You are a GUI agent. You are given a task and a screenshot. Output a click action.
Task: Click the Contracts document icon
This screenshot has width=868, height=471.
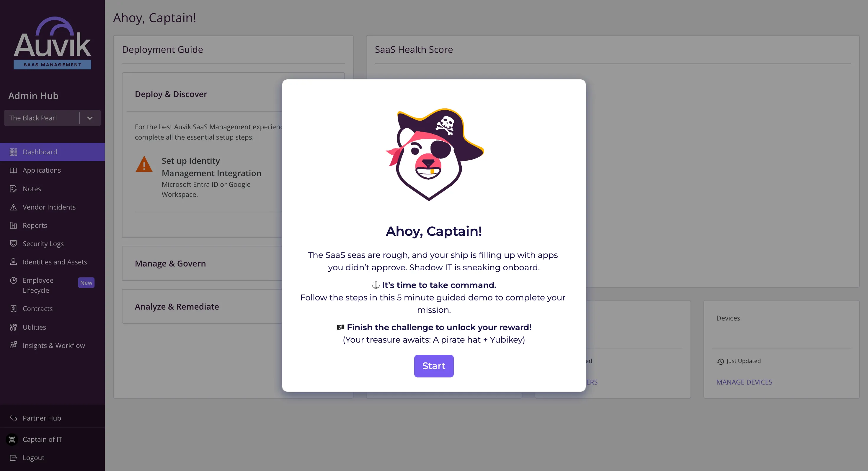(x=14, y=309)
